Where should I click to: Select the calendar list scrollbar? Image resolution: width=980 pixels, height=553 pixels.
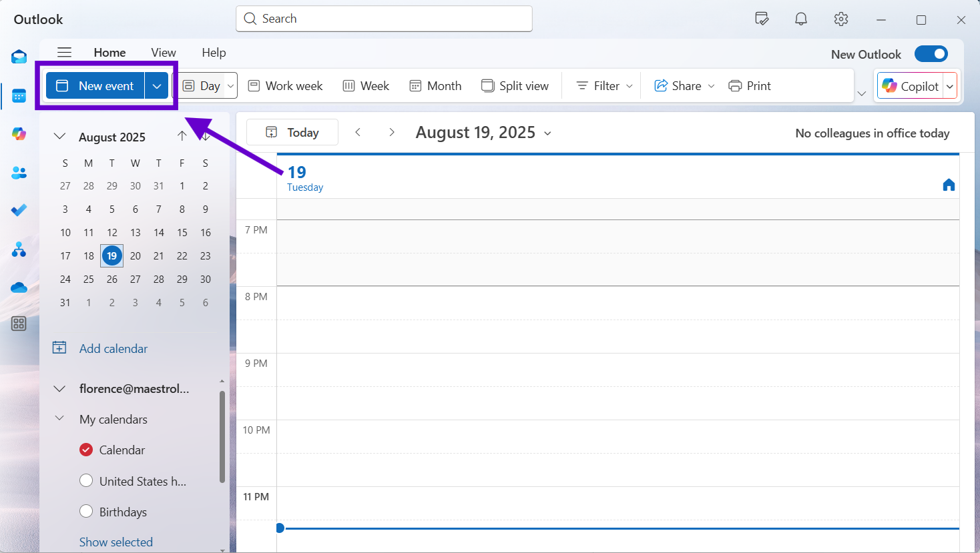point(222,436)
